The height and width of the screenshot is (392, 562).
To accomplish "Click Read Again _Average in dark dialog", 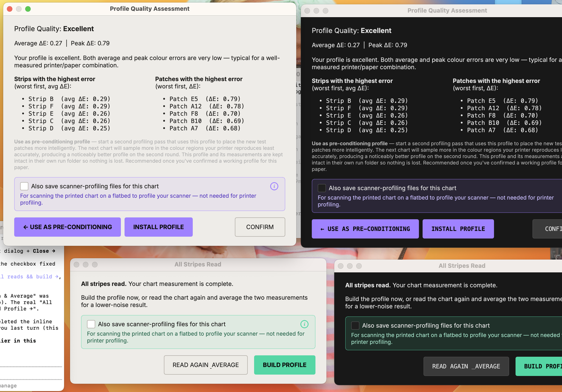I will click(x=466, y=366).
